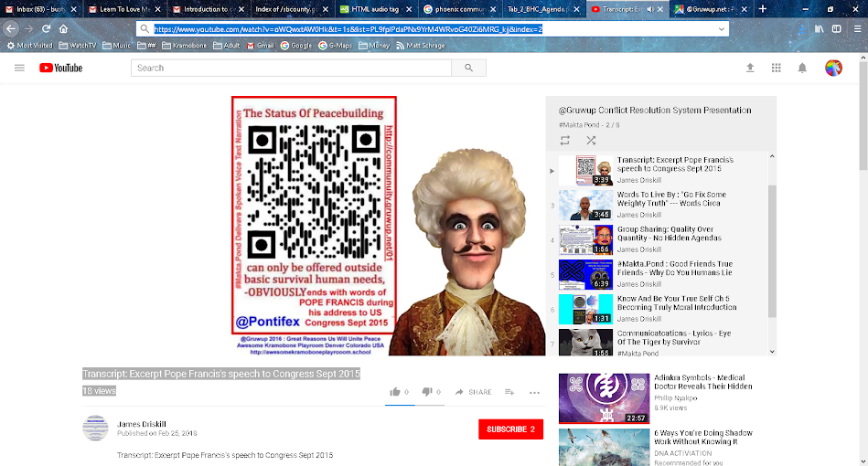Click the video player showing the QR code
Viewport: 868px width, 466px height.
click(x=389, y=226)
